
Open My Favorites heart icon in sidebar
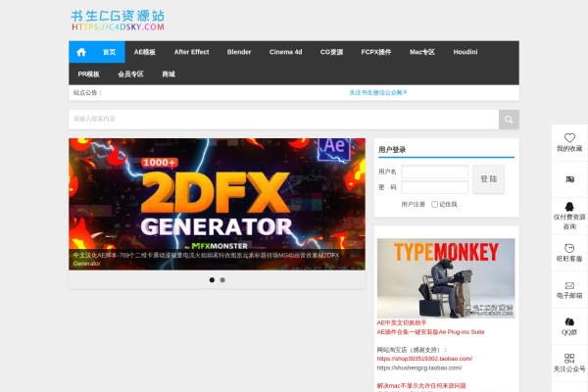pos(569,137)
